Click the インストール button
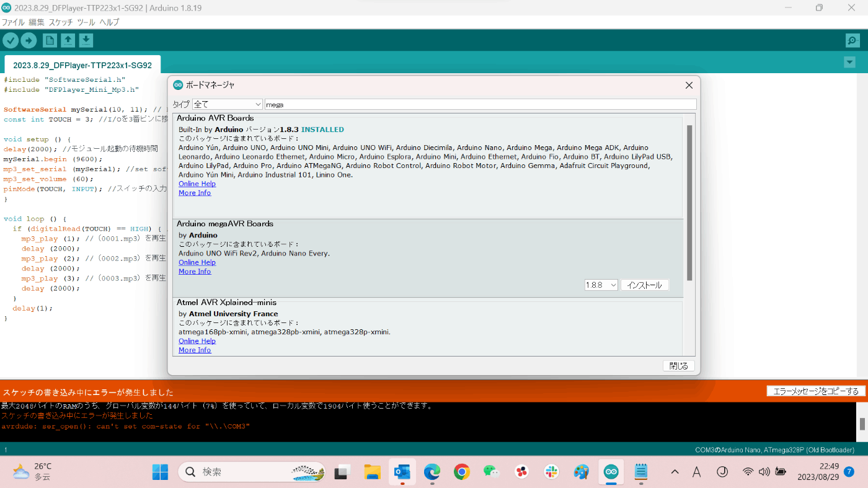This screenshot has width=868, height=488. [x=645, y=285]
